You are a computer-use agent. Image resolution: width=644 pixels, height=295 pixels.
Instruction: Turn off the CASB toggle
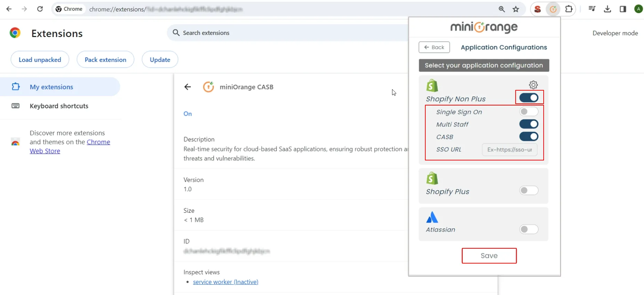click(x=529, y=137)
